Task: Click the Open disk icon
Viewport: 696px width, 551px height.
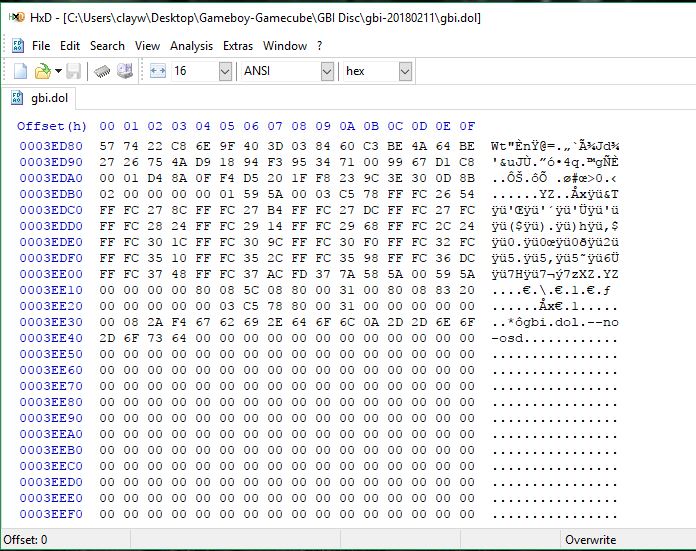Action: coord(125,71)
